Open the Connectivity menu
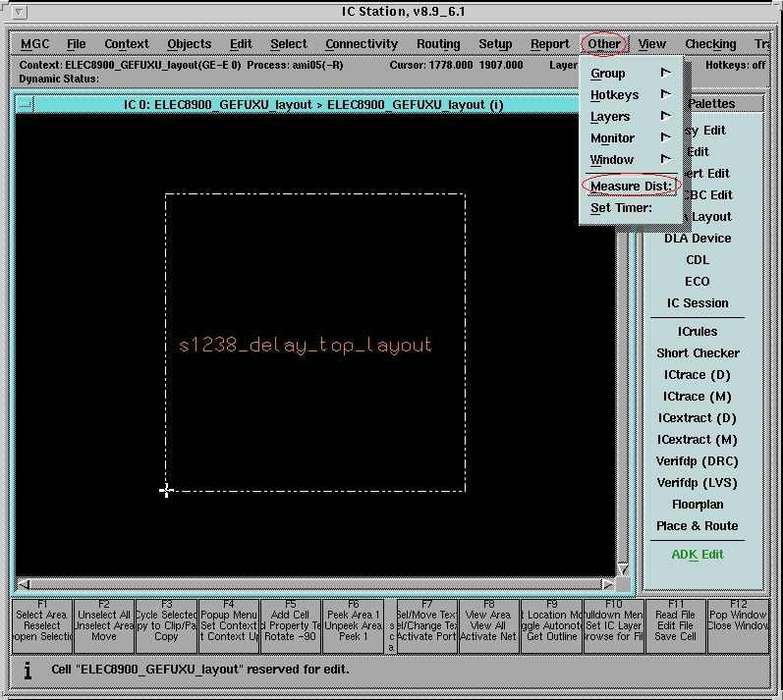Image resolution: width=783 pixels, height=700 pixels. [x=362, y=44]
